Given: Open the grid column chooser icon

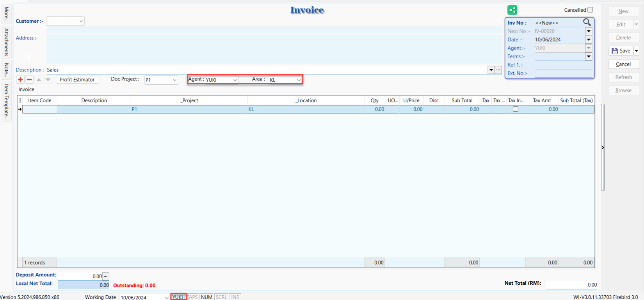Looking at the screenshot, I should tap(20, 100).
